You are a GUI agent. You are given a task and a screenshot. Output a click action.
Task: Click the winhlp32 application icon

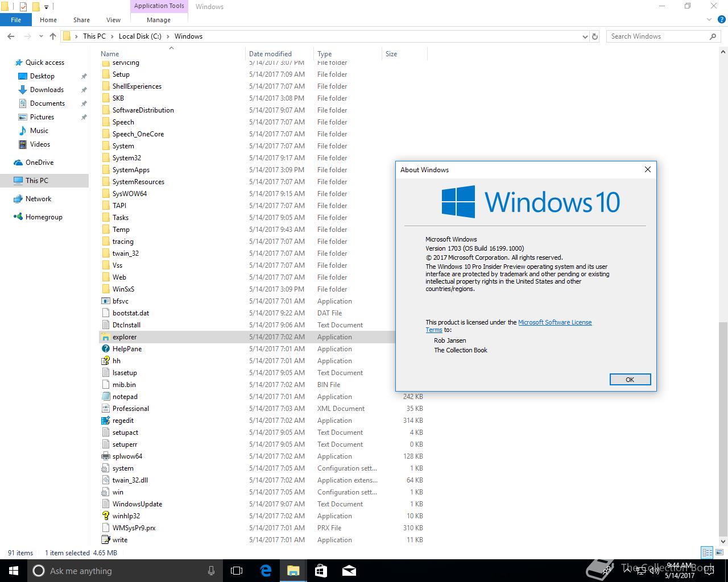point(105,516)
